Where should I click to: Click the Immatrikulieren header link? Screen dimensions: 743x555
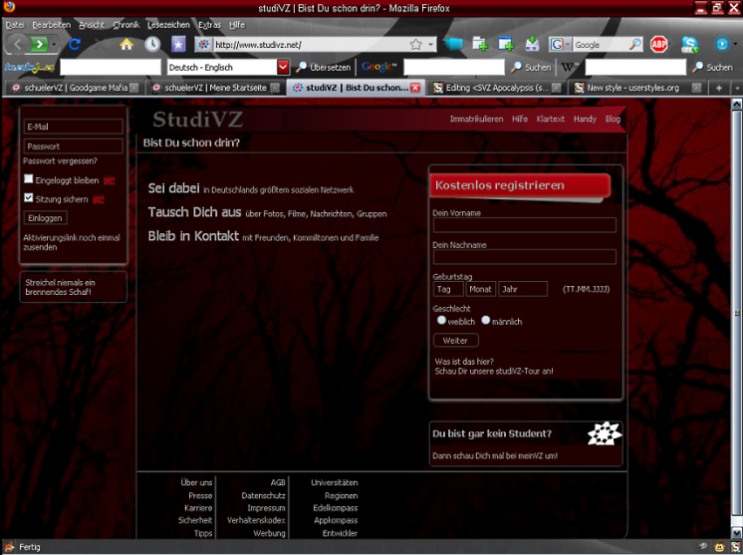476,119
